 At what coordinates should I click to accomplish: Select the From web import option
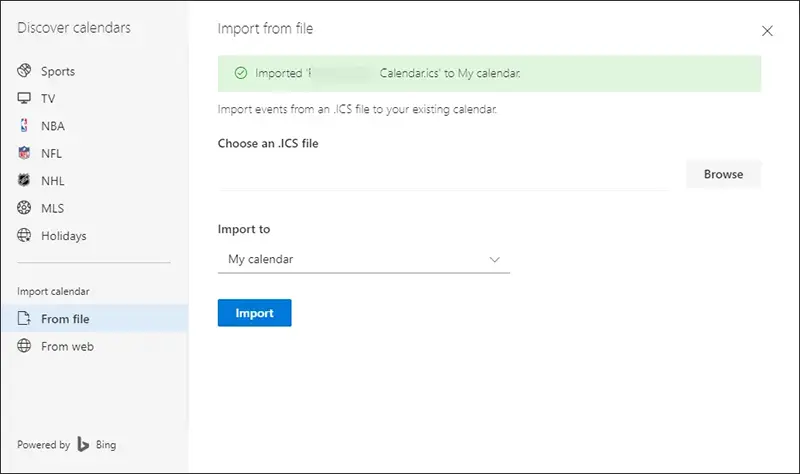pos(67,346)
